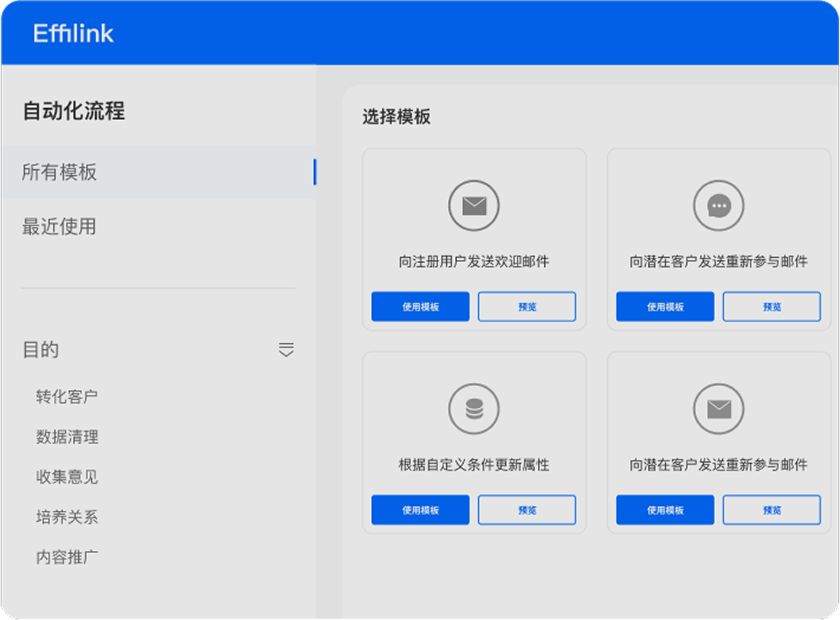Click 预览 on the bottom envelope re-engagement card
The image size is (840, 620).
coord(771,510)
